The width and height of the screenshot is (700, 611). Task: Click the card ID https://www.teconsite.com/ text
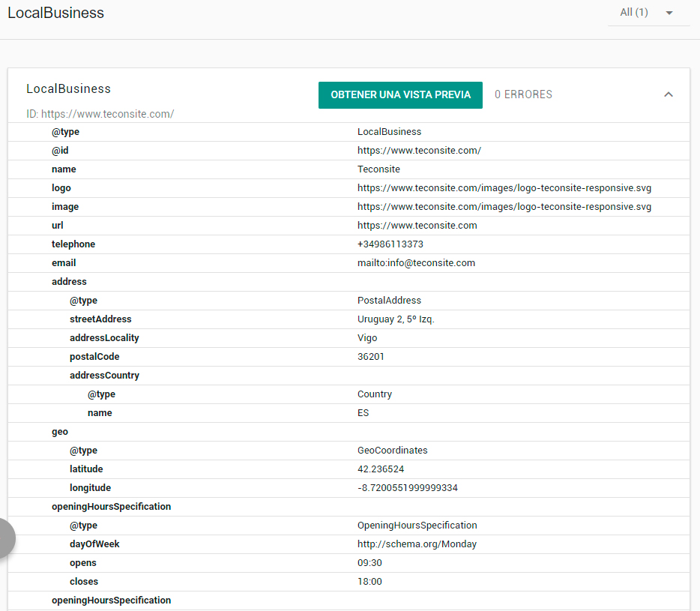coord(100,114)
